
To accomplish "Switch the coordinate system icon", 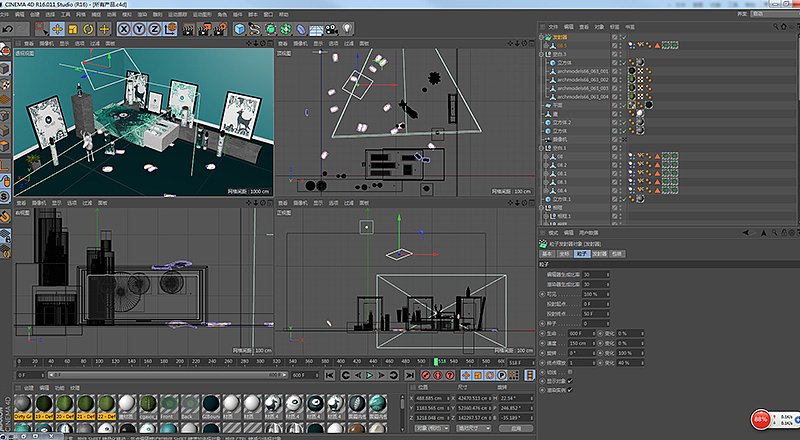I will (170, 29).
